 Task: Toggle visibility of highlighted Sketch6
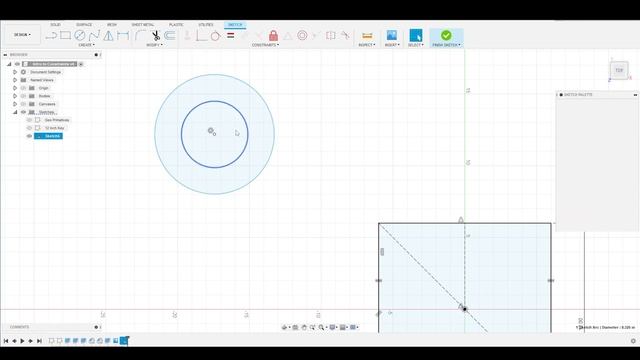29,136
